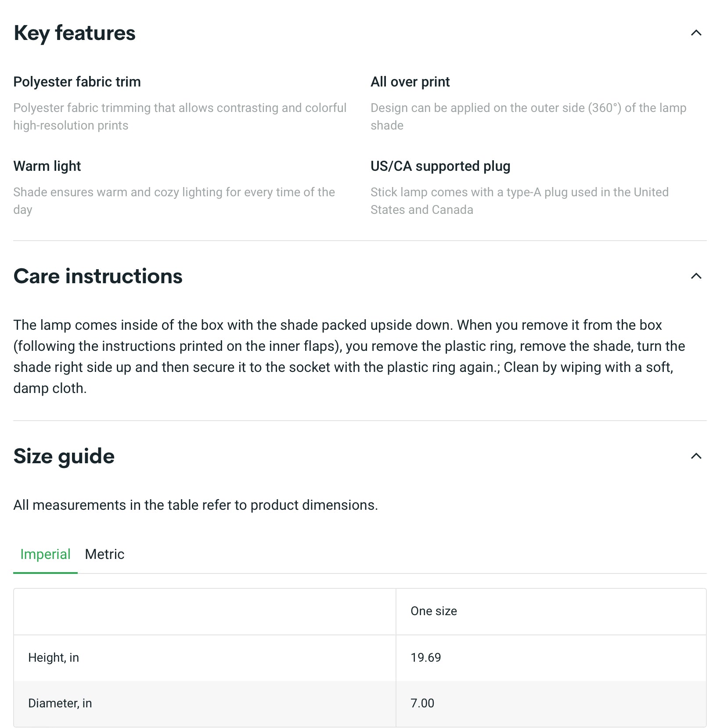
Task: Click the Height, in row label
Action: click(x=54, y=657)
